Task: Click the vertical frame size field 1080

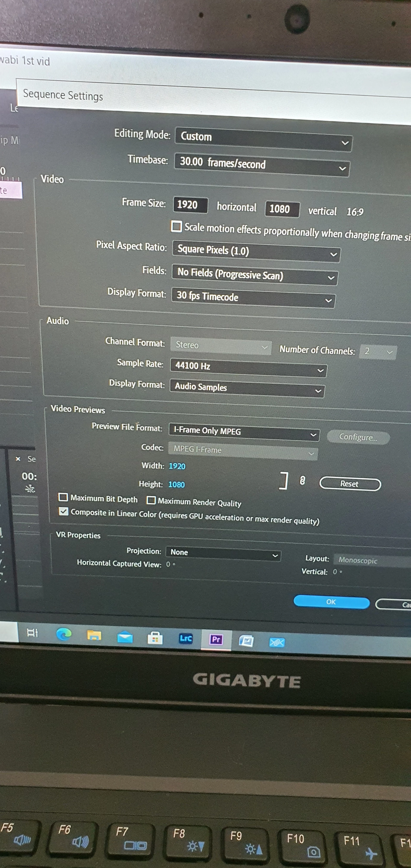Action: point(282,209)
